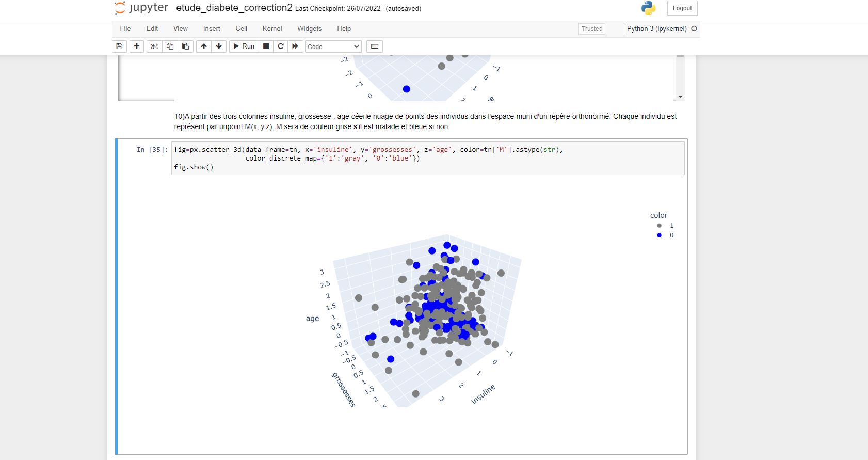Click the kernel idle status circle
This screenshot has width=868, height=460.
(x=694, y=29)
